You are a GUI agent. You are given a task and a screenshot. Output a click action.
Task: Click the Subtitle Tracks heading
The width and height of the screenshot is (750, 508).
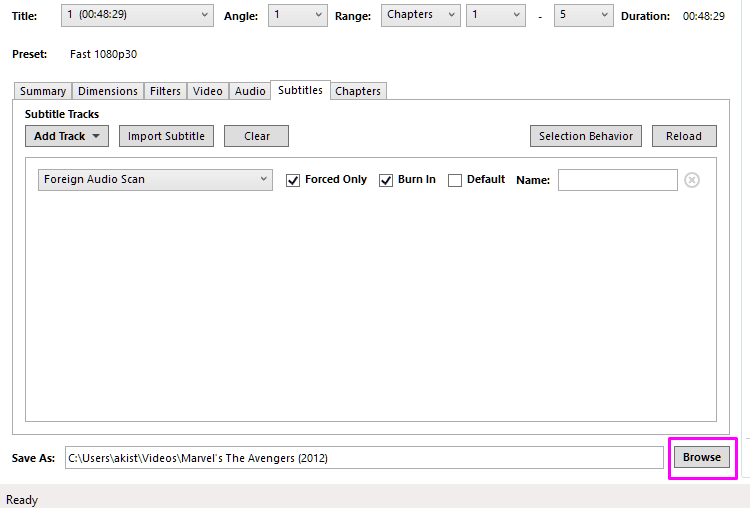point(62,114)
